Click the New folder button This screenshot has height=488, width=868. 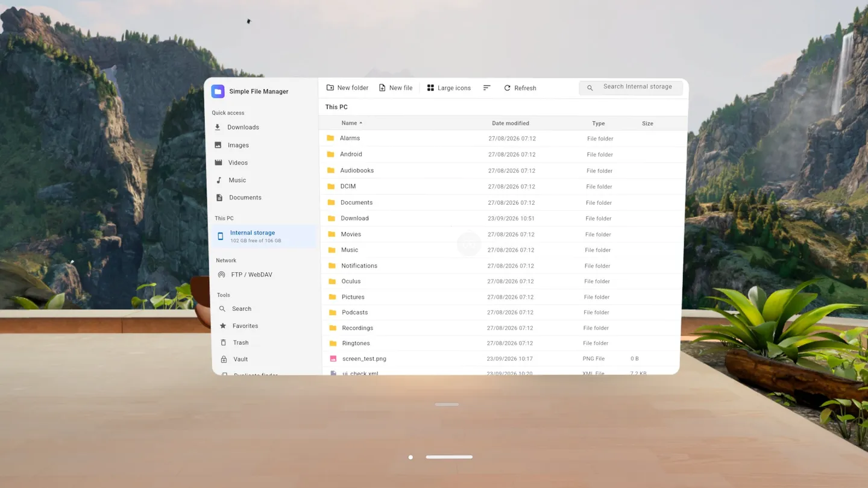click(347, 88)
